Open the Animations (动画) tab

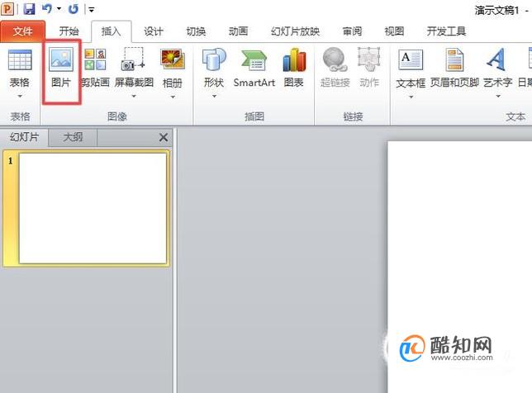pyautogui.click(x=238, y=31)
